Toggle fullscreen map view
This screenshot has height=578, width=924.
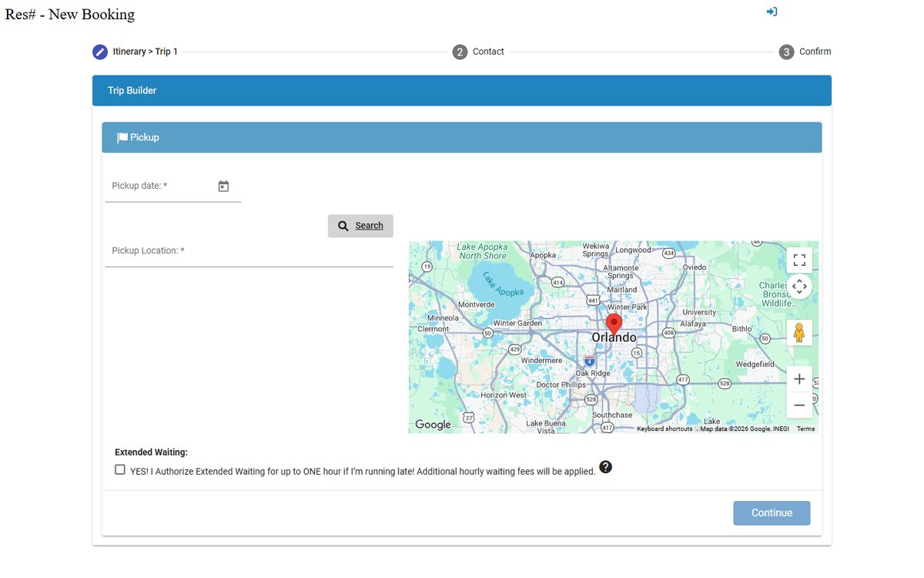tap(799, 260)
